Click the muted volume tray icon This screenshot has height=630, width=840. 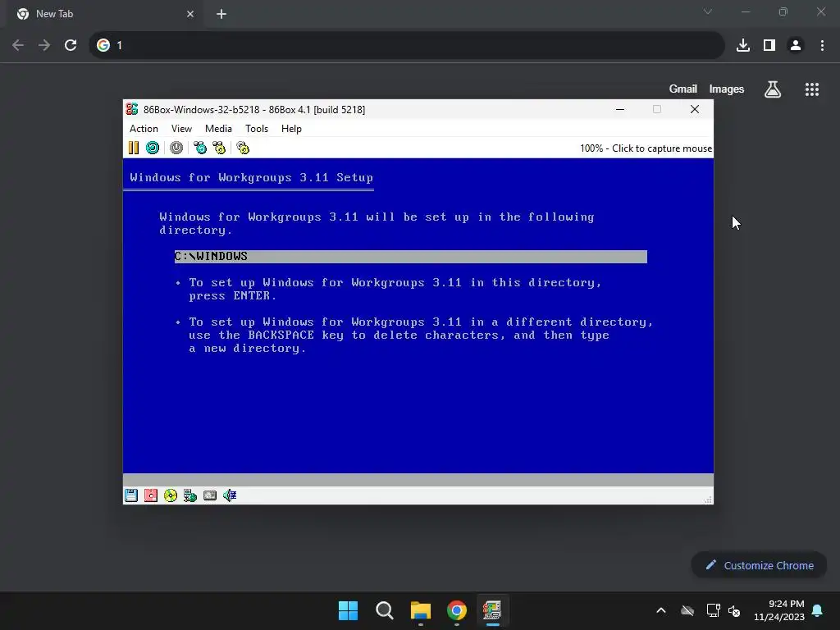click(x=734, y=610)
